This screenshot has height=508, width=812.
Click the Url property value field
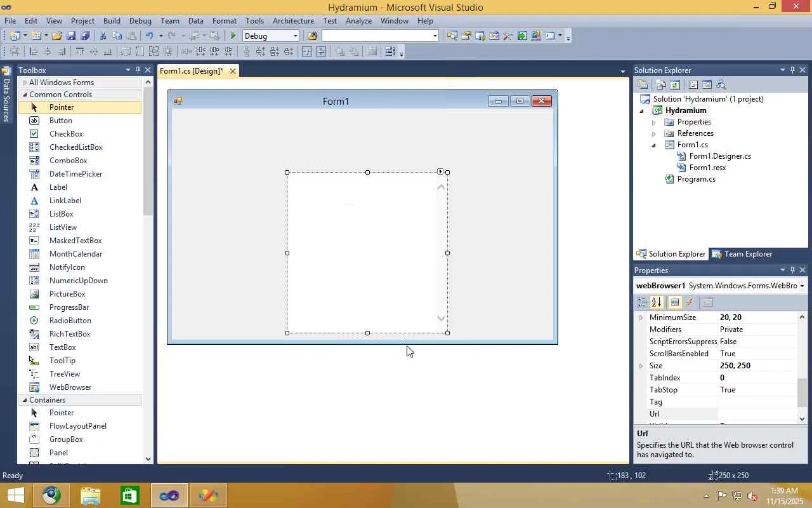click(757, 414)
